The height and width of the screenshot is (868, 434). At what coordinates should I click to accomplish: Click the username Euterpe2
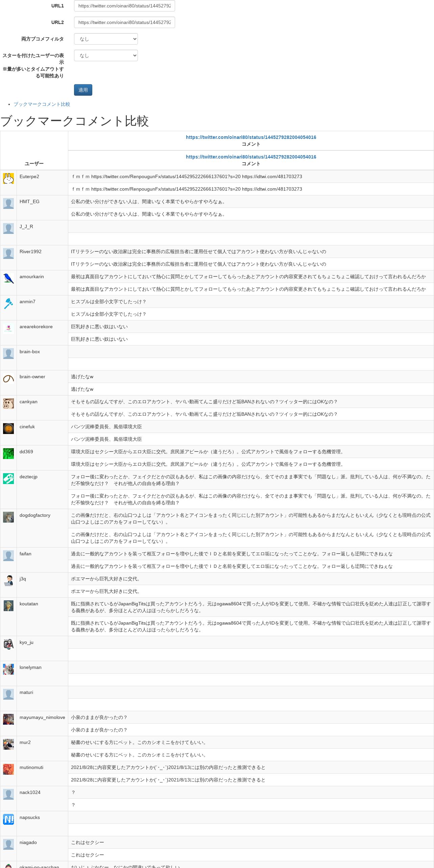click(29, 176)
